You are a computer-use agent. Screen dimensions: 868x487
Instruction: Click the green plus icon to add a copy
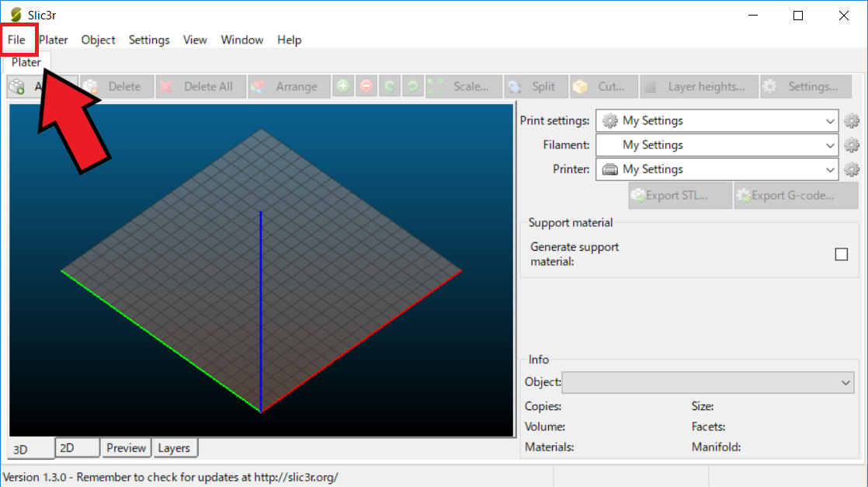click(343, 86)
